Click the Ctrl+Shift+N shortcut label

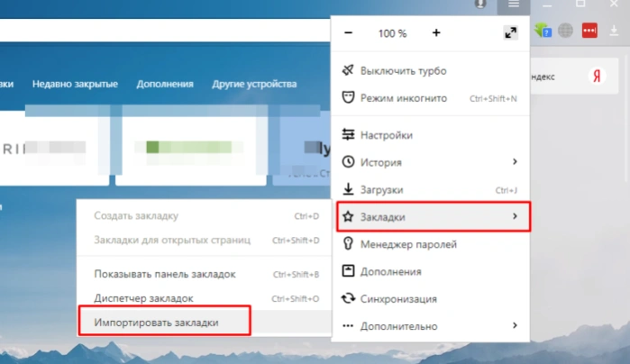[x=493, y=98]
